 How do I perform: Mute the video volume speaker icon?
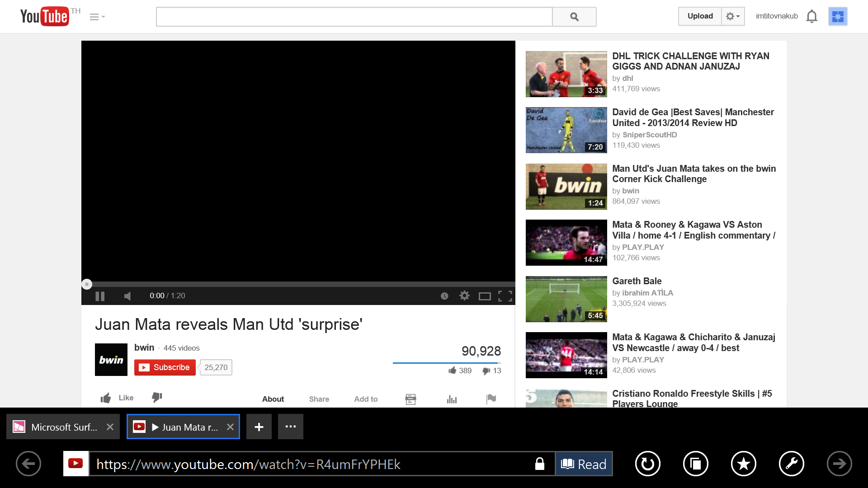tap(127, 296)
